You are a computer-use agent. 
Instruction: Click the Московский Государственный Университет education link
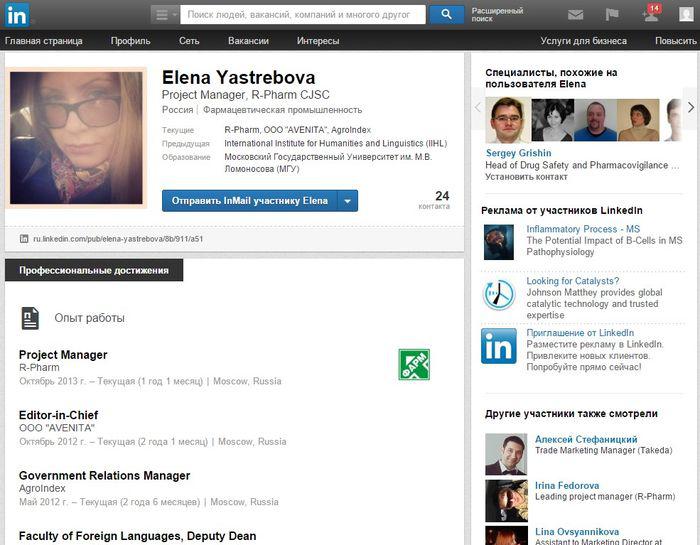(x=328, y=163)
